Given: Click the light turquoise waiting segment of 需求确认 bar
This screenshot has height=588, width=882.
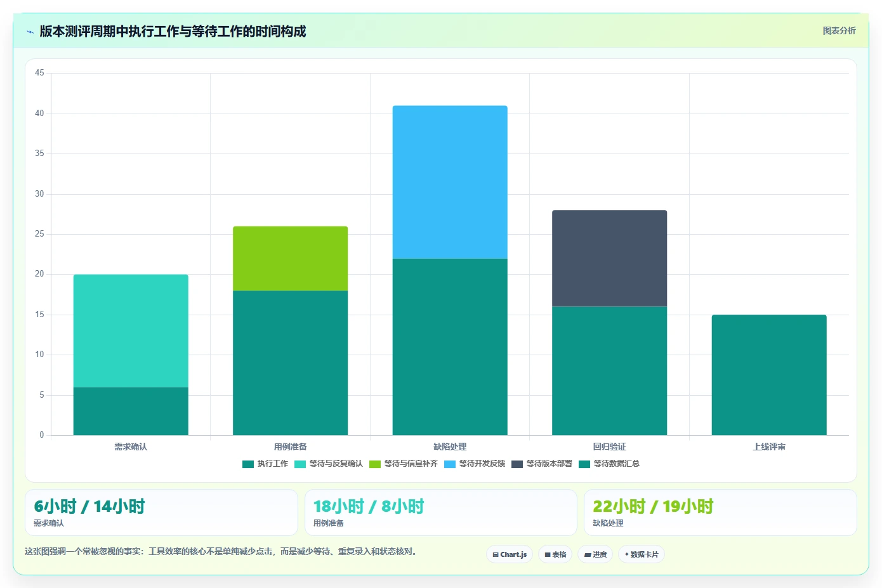Looking at the screenshot, I should pos(131,330).
